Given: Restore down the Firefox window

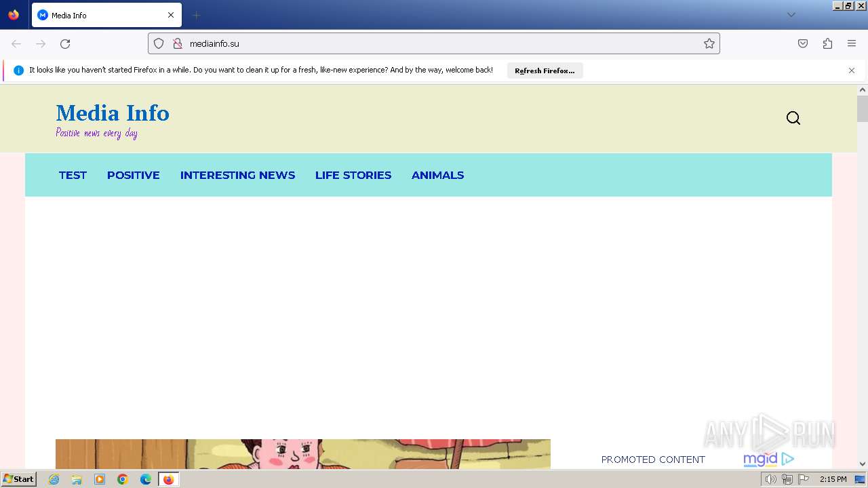Looking at the screenshot, I should [x=849, y=5].
